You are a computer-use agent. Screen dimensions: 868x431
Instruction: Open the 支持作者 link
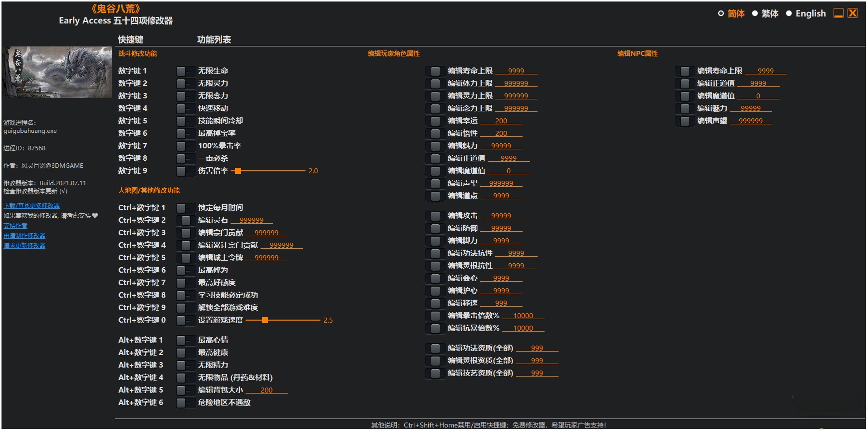click(15, 226)
